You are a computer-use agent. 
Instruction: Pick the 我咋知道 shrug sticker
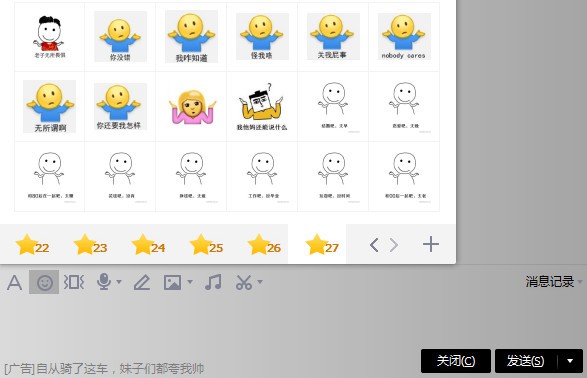[191, 37]
